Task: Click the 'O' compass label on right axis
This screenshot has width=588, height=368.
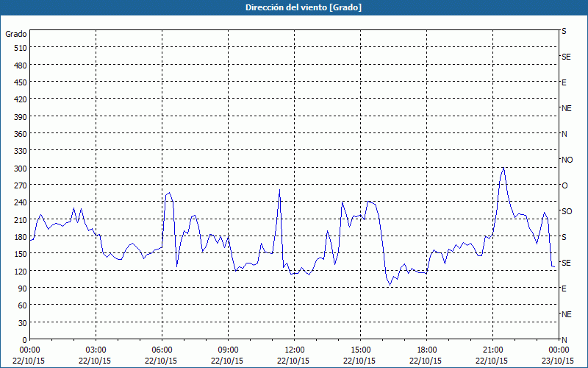Action: point(564,185)
